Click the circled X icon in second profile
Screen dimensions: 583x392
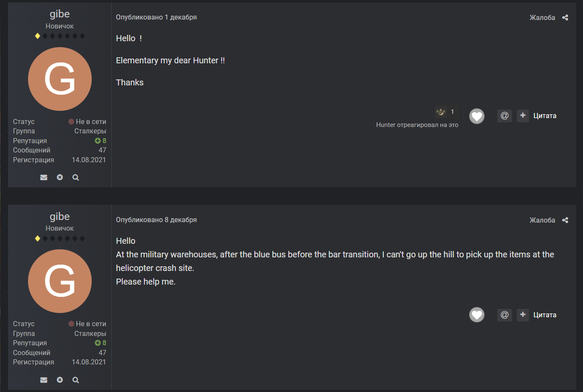60,380
